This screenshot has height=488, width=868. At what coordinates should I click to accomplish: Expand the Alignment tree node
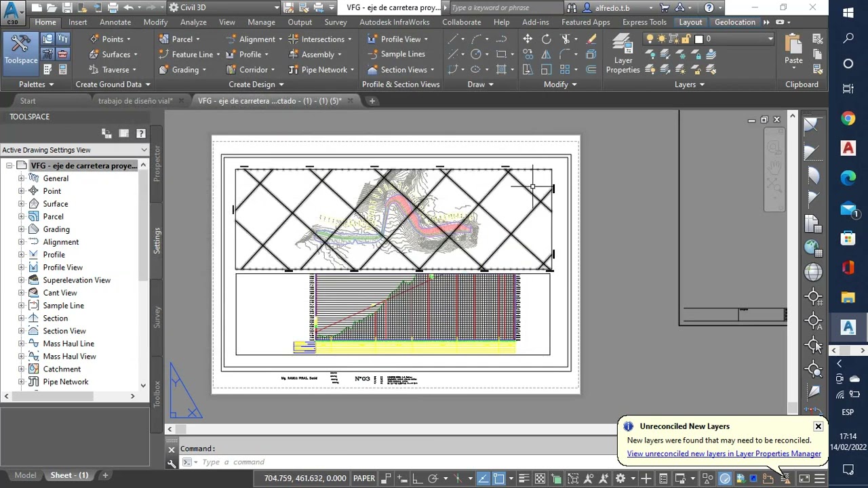point(21,242)
